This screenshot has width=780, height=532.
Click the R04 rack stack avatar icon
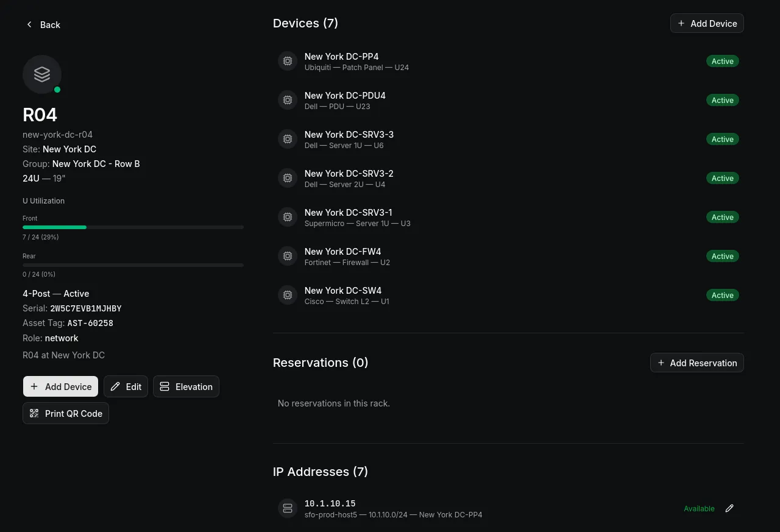[42, 74]
